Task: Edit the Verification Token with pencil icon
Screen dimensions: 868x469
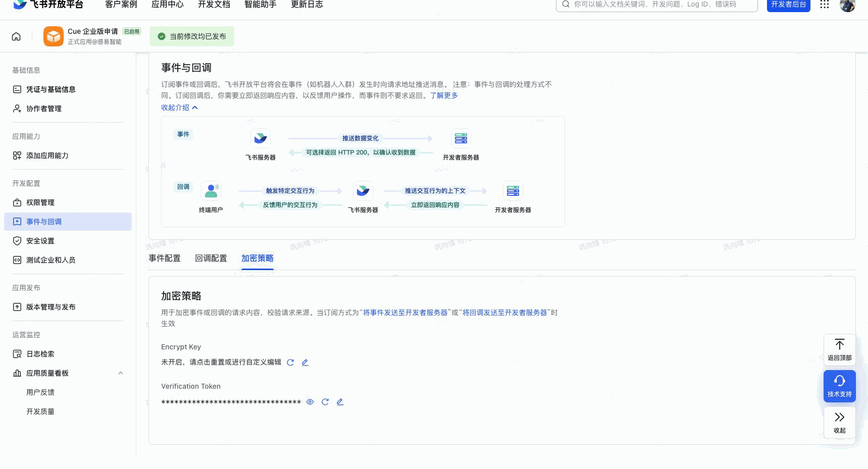Action: coord(340,402)
